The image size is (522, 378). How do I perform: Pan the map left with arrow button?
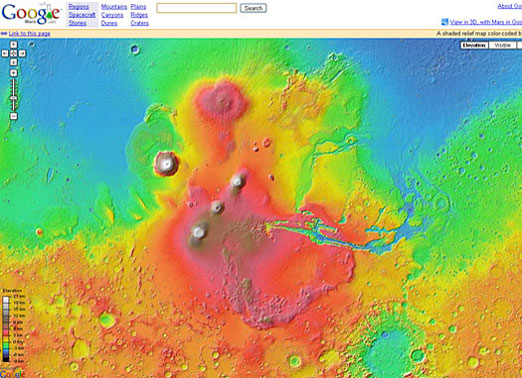tap(5, 53)
